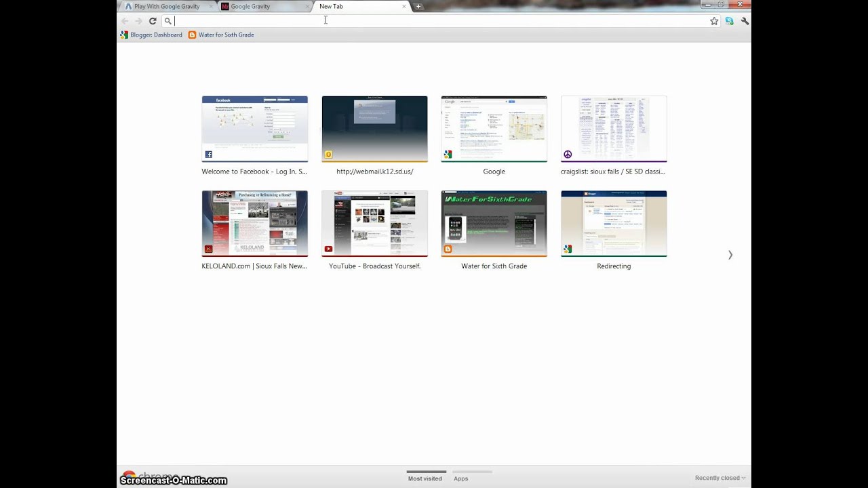This screenshot has width=868, height=488.
Task: Open the Redirecting Blogger thumbnail
Action: pos(614,224)
